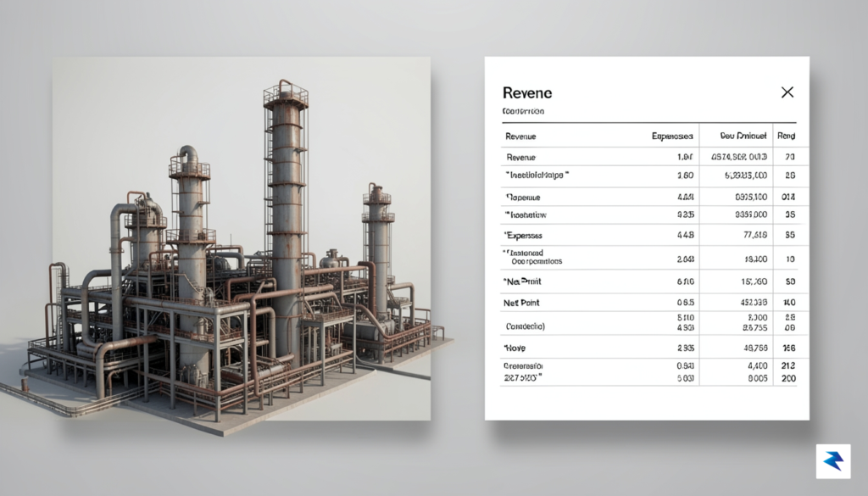This screenshot has height=496, width=868.
Task: Click the 'Revene' panel title
Action: pyautogui.click(x=527, y=92)
